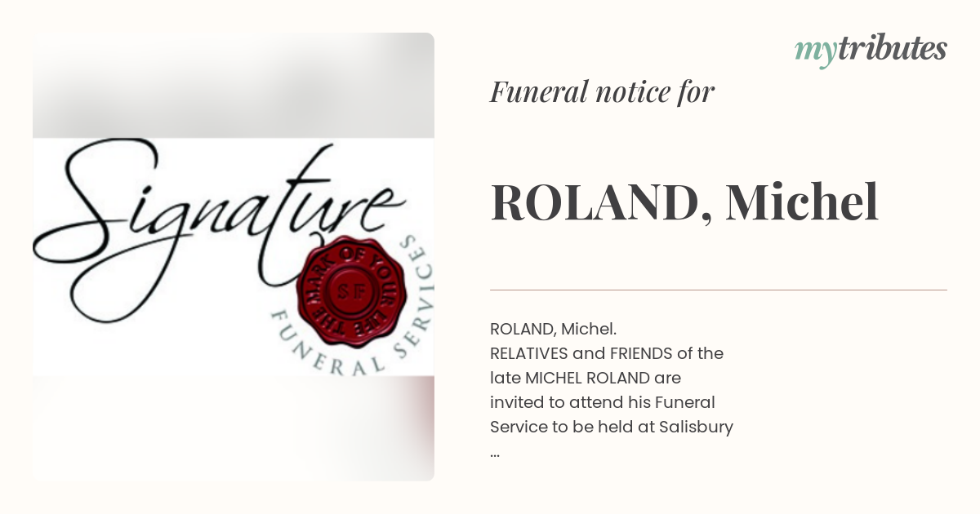The height and width of the screenshot is (514, 980).
Task: Click the blurred white area below the logo
Action: point(234,428)
